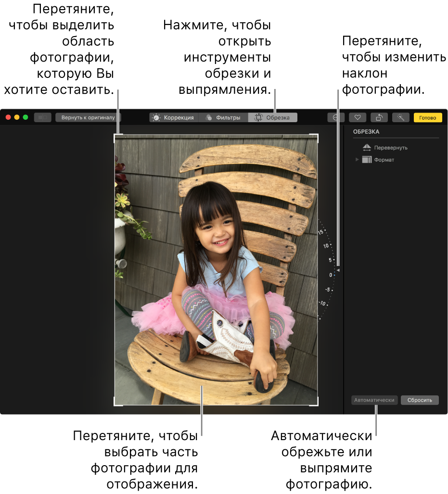Click the rotate photo icon
The height and width of the screenshot is (494, 448).
(379, 117)
